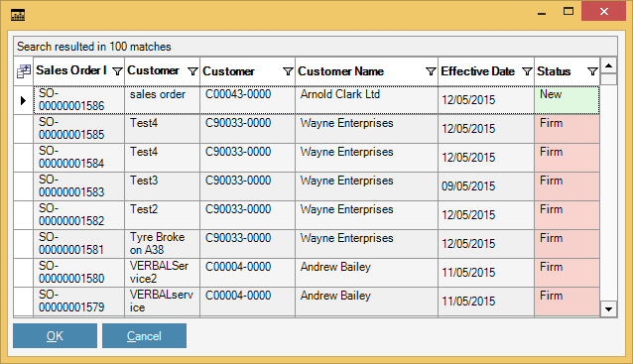
Task: Click the Cancel button
Action: pyautogui.click(x=144, y=336)
